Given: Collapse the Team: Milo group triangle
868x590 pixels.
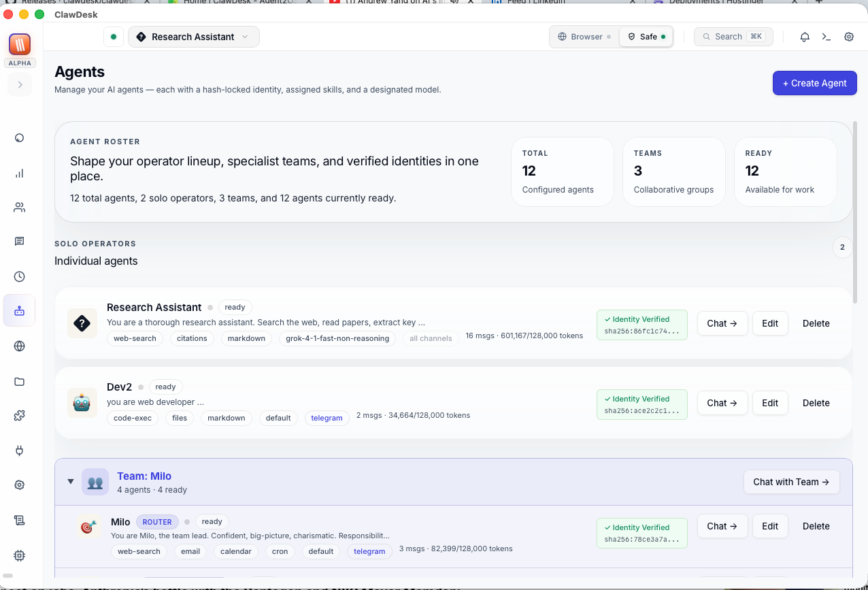Looking at the screenshot, I should pyautogui.click(x=70, y=482).
